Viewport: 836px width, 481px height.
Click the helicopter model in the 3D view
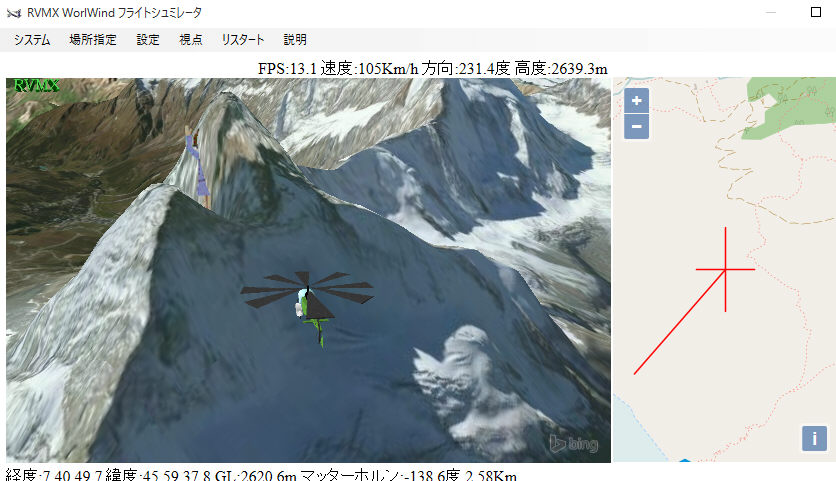(x=308, y=305)
